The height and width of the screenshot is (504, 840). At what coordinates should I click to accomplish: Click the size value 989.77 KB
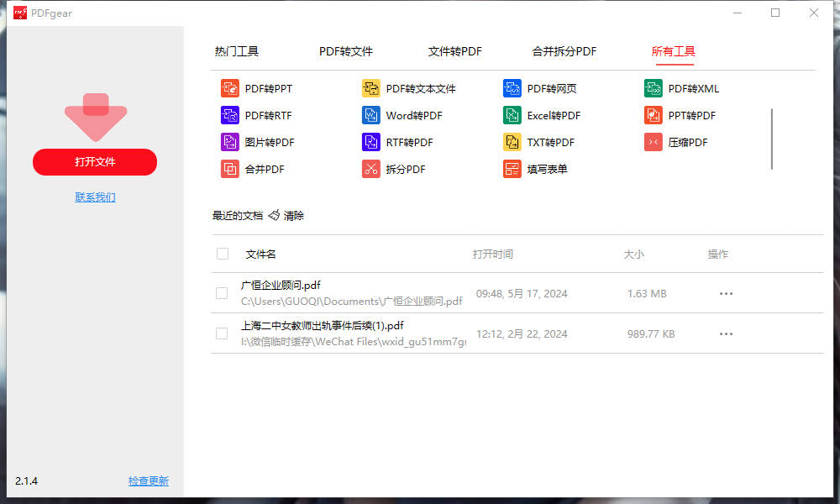click(x=651, y=333)
